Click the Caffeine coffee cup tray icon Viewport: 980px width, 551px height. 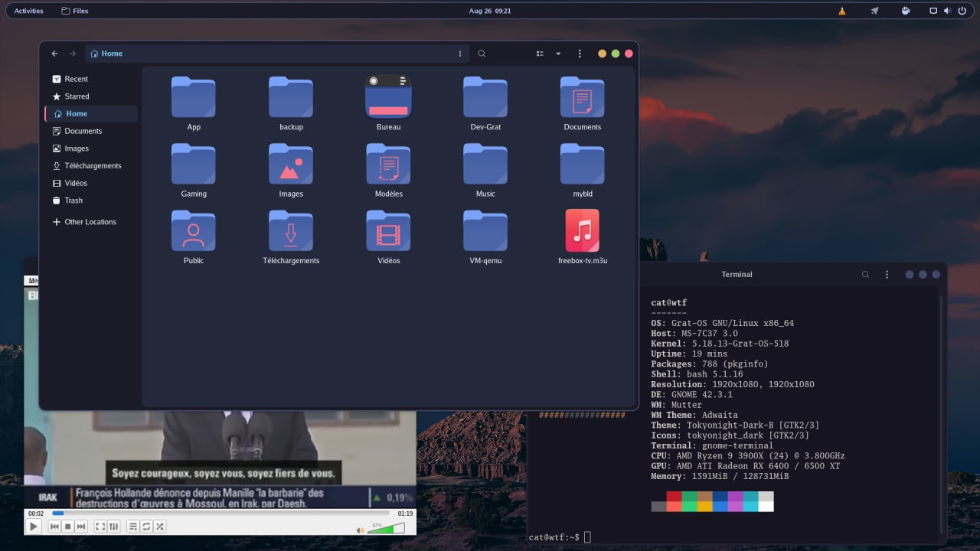[x=906, y=11]
